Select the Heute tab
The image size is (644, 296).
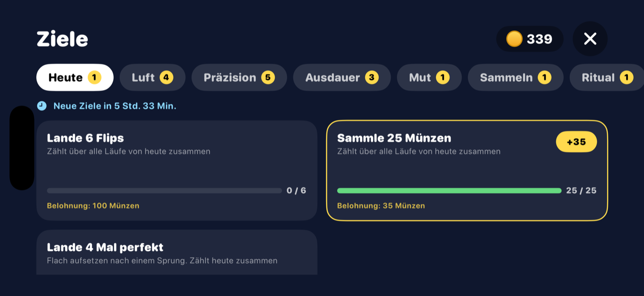tap(75, 77)
